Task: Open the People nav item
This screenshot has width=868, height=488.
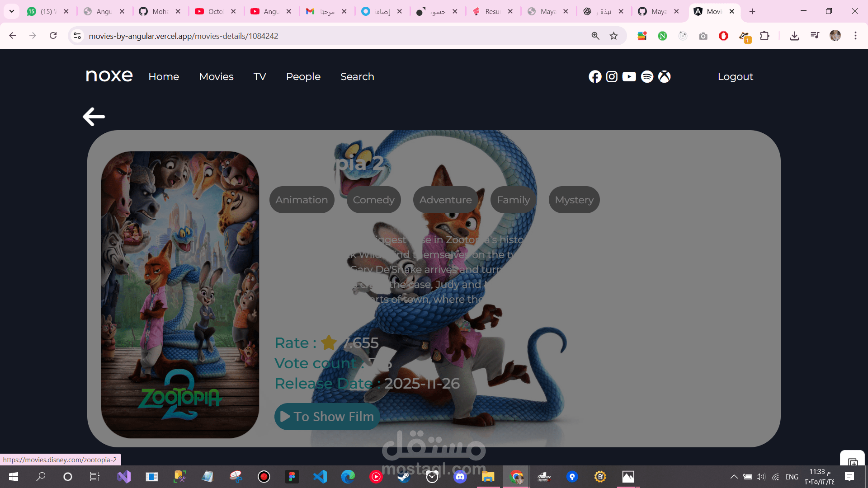Action: [x=303, y=77]
